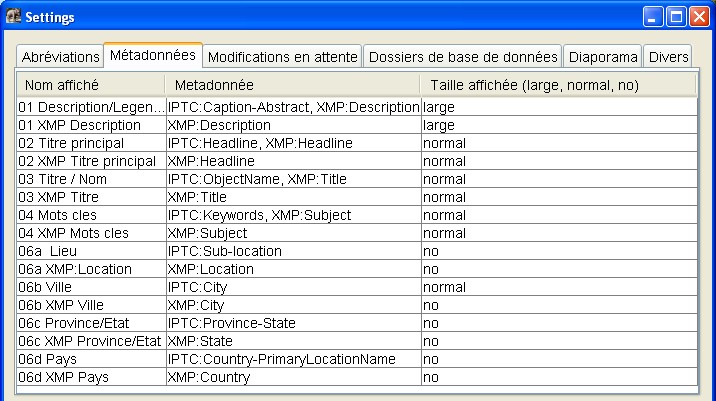Viewport: 716px width, 401px height.
Task: Minimize the Settings window
Action: pos(653,17)
